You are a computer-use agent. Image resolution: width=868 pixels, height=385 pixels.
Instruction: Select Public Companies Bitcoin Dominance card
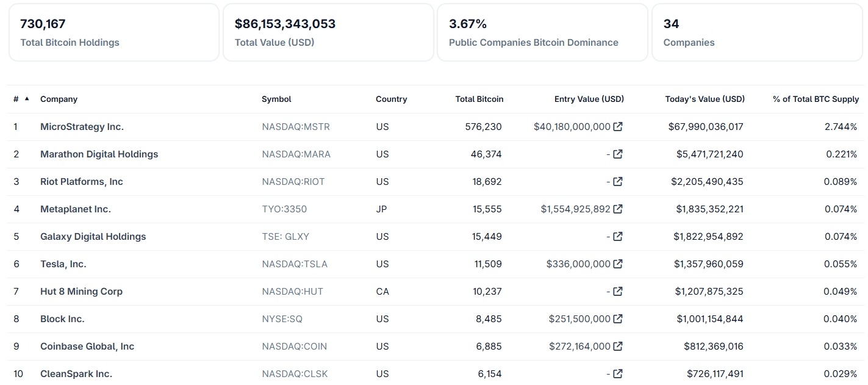(x=542, y=32)
